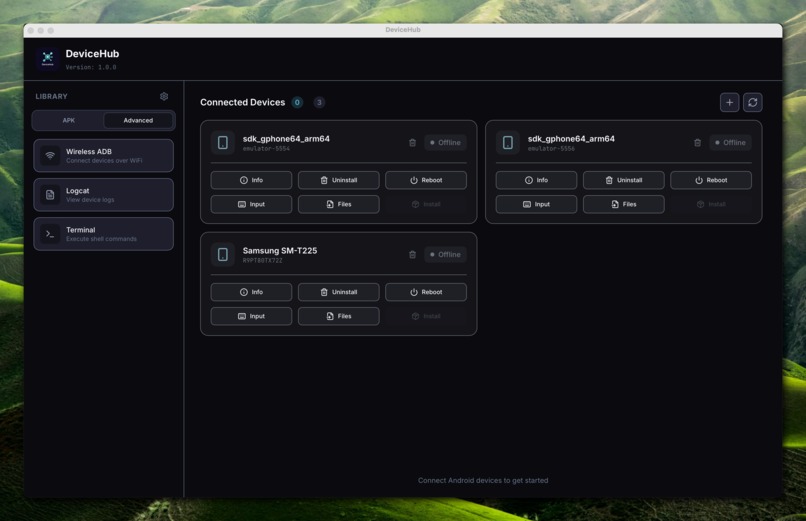Click 'Connect Android devices to get started' text

click(x=483, y=480)
